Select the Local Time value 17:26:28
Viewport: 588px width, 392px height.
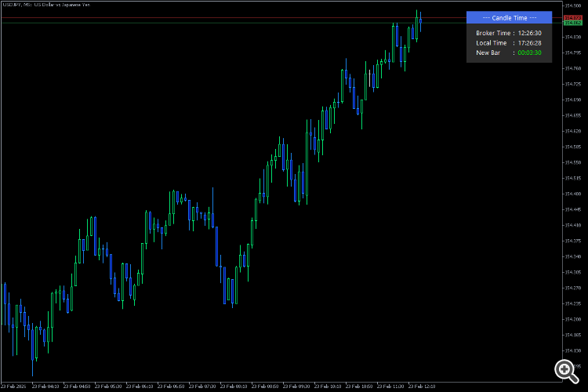click(x=529, y=43)
